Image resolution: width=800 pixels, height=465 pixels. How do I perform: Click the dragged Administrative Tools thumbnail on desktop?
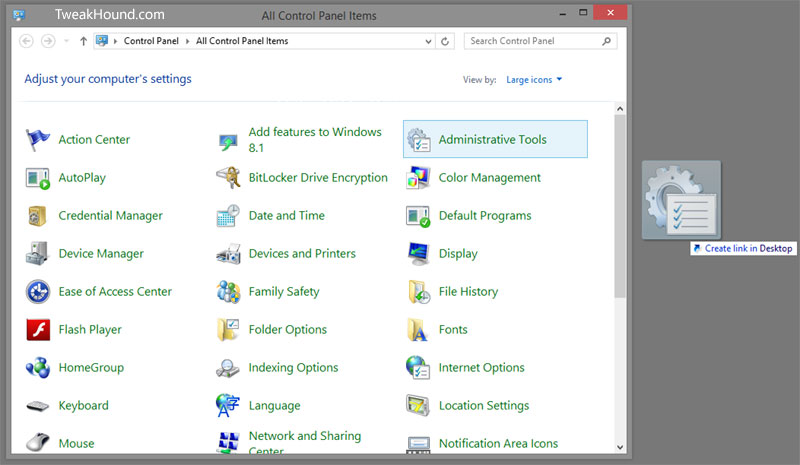[x=681, y=200]
